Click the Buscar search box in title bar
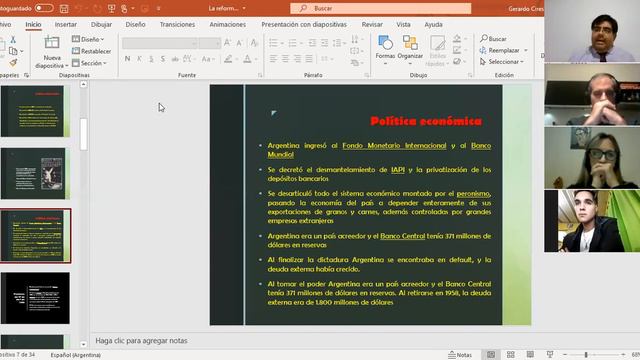 click(380, 8)
